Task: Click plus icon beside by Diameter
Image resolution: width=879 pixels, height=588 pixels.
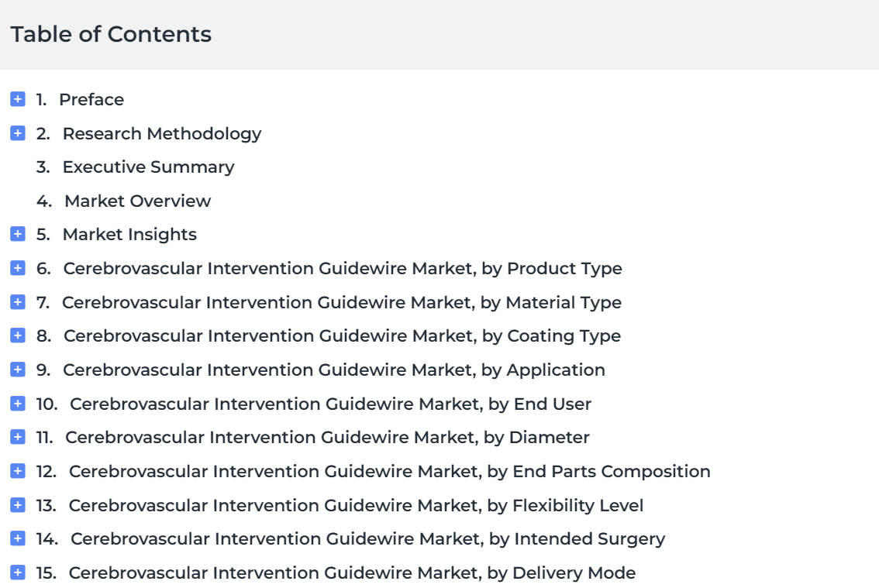Action: tap(18, 437)
